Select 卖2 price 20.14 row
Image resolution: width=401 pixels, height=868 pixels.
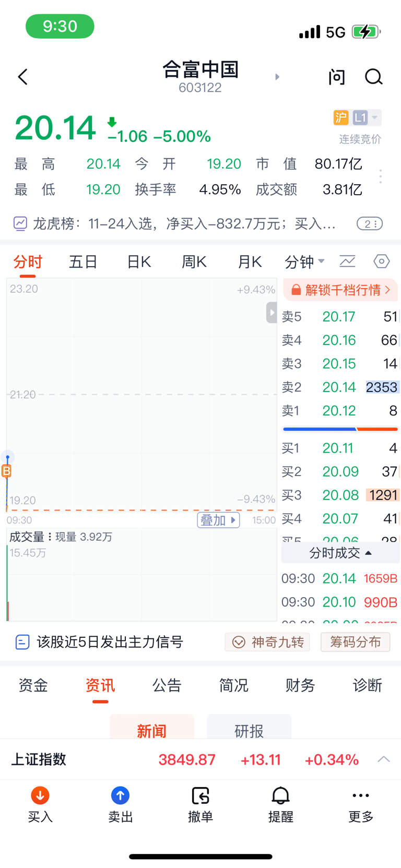pos(340,387)
